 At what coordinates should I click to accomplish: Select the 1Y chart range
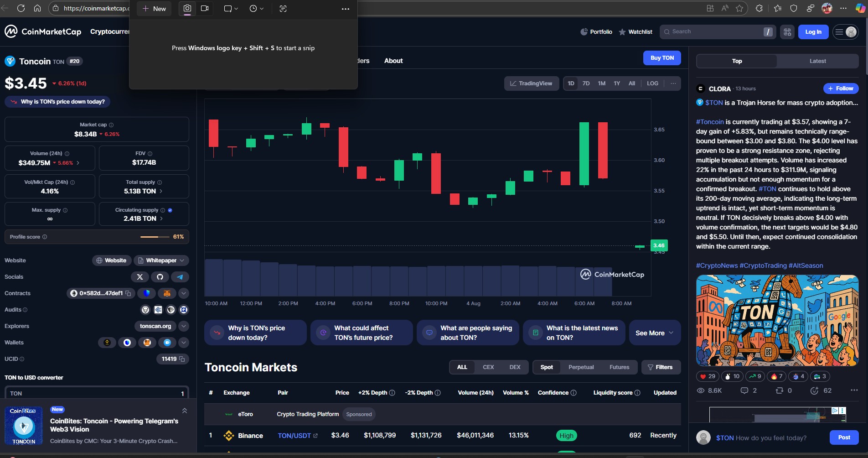click(x=617, y=83)
